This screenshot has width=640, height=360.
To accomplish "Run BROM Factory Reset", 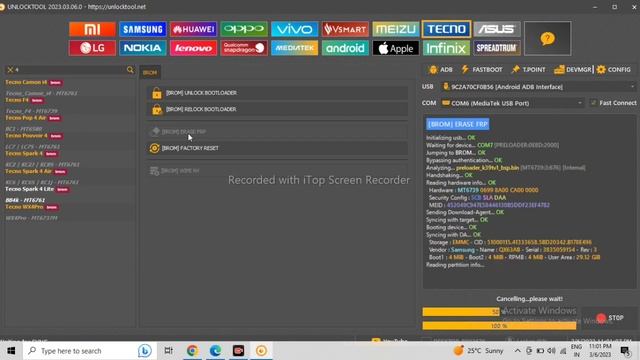I will [278, 148].
